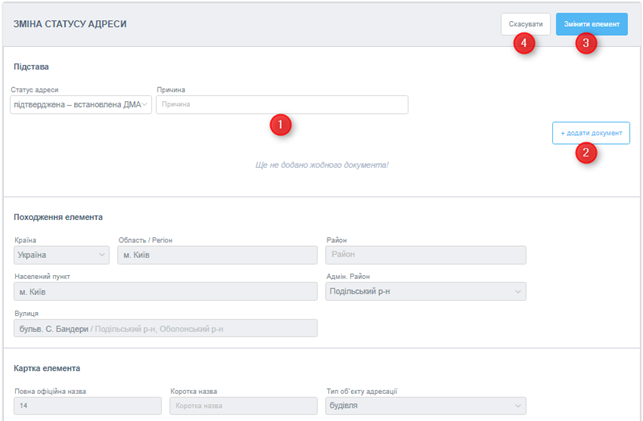
Task: Click the Область / Регіон field
Action: (x=216, y=255)
